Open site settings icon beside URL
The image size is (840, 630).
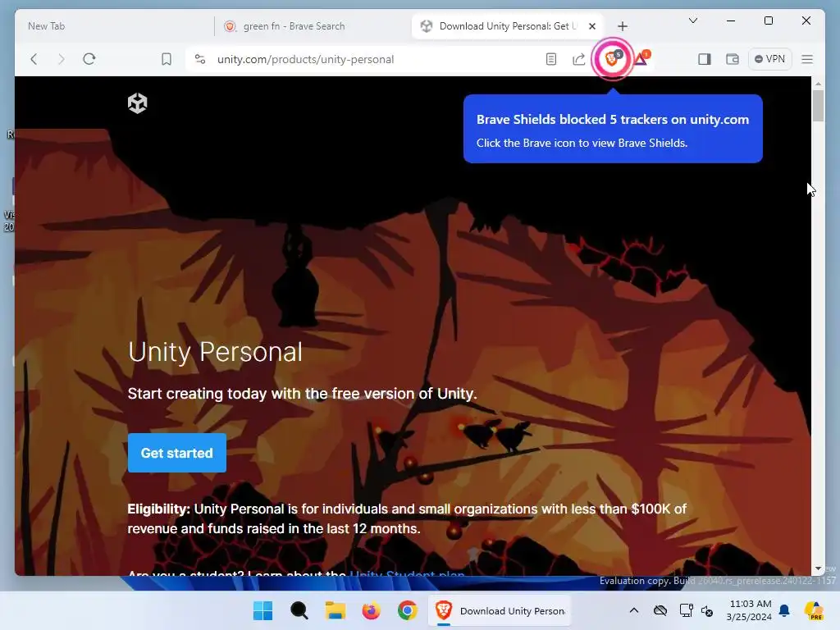click(200, 59)
